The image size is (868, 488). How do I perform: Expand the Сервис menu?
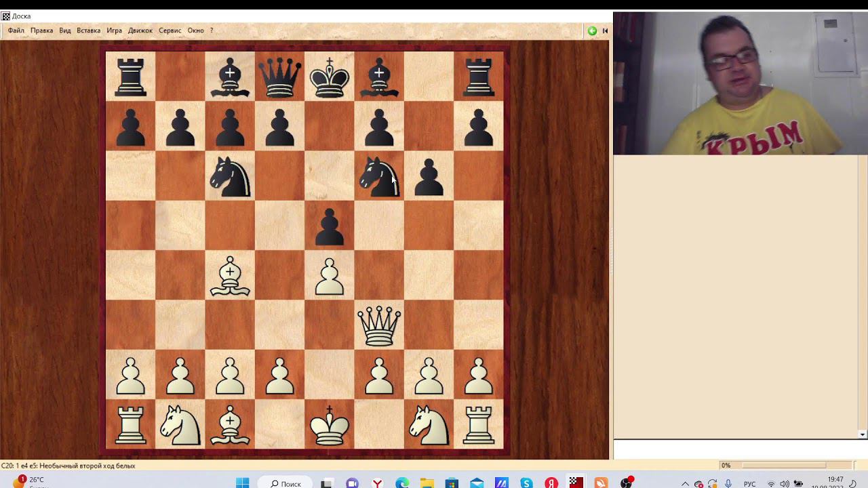tap(170, 30)
